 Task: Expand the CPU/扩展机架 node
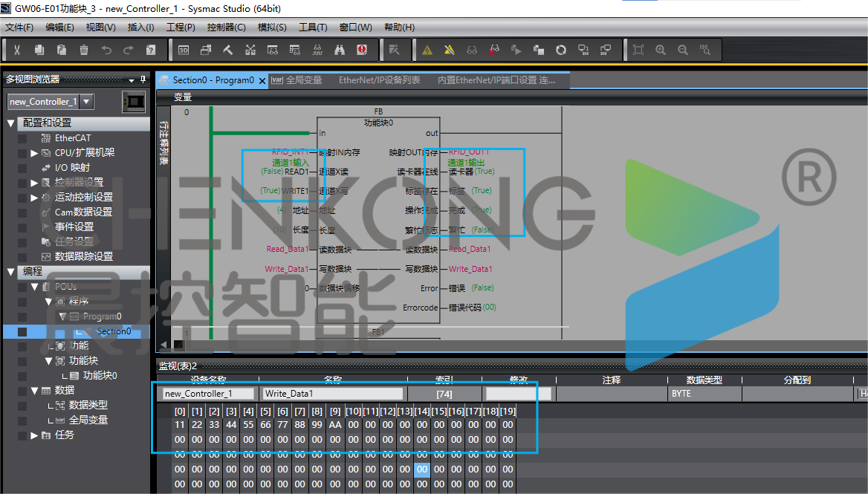tap(34, 153)
